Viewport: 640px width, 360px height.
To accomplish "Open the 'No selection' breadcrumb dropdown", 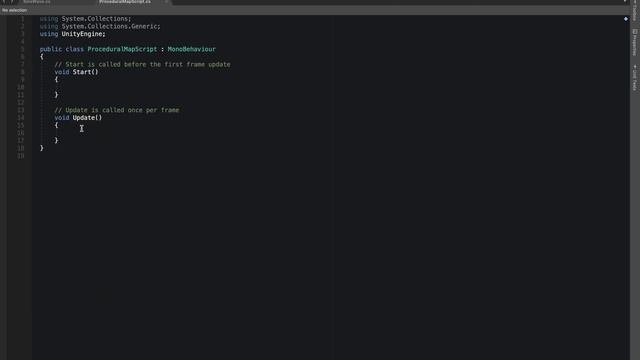I will (x=15, y=10).
